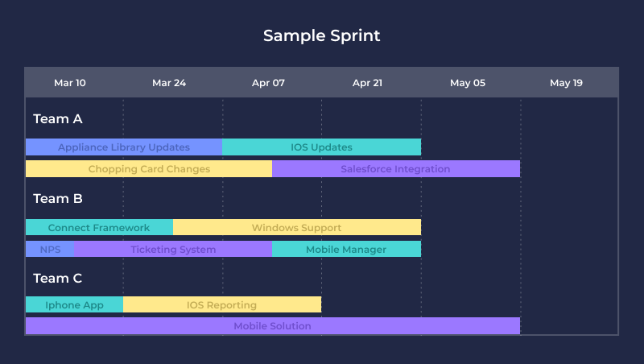Click the May 19 date header
The image size is (644, 364).
(566, 83)
